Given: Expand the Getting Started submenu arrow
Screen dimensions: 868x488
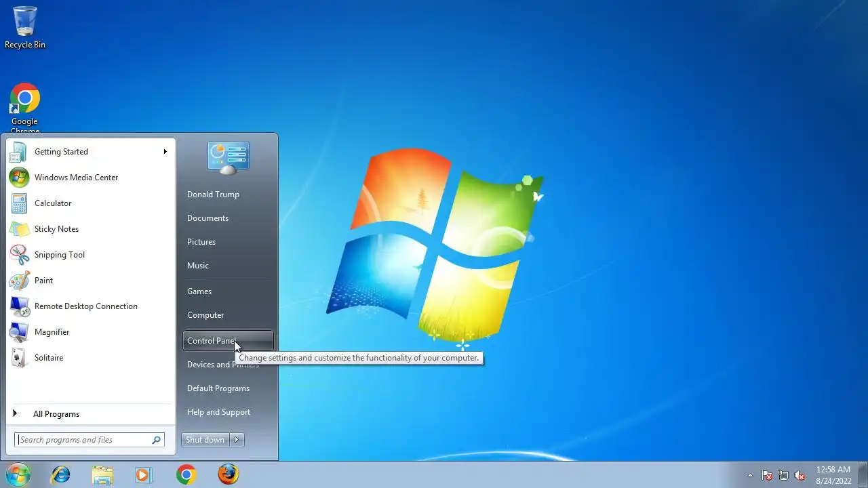Looking at the screenshot, I should (x=165, y=152).
